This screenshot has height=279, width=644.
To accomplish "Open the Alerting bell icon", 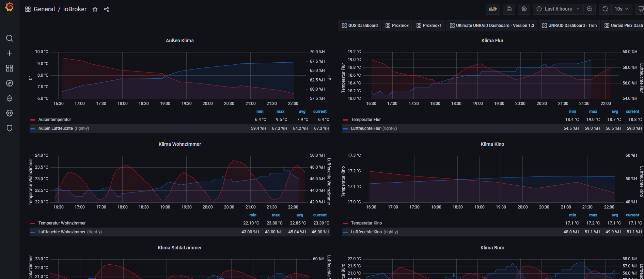I will coord(10,98).
